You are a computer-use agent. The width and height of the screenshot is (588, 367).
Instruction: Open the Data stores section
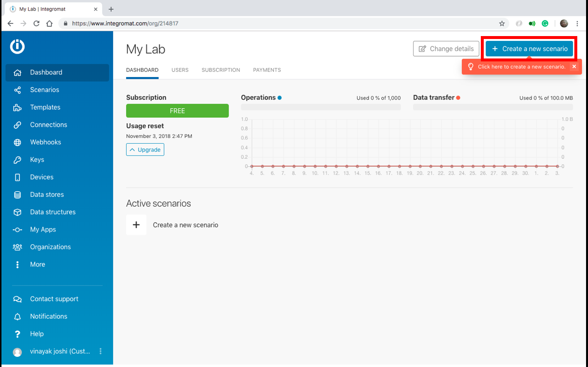click(x=47, y=194)
